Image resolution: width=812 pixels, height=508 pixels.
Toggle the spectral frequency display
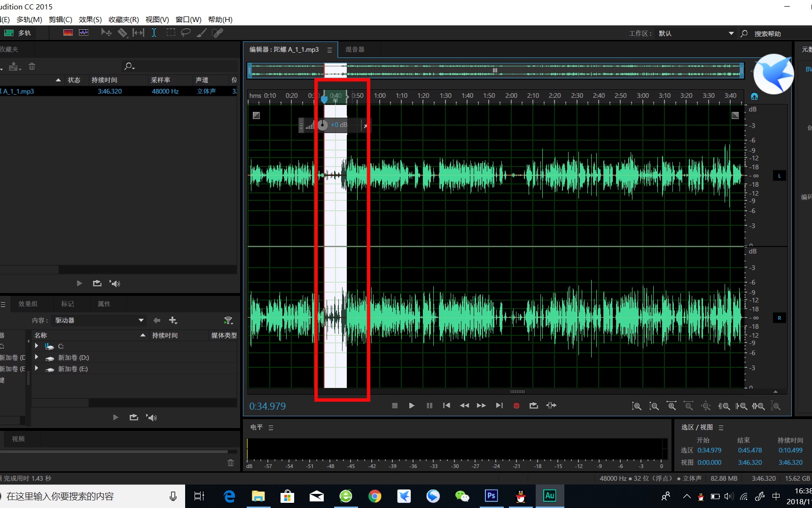point(68,33)
